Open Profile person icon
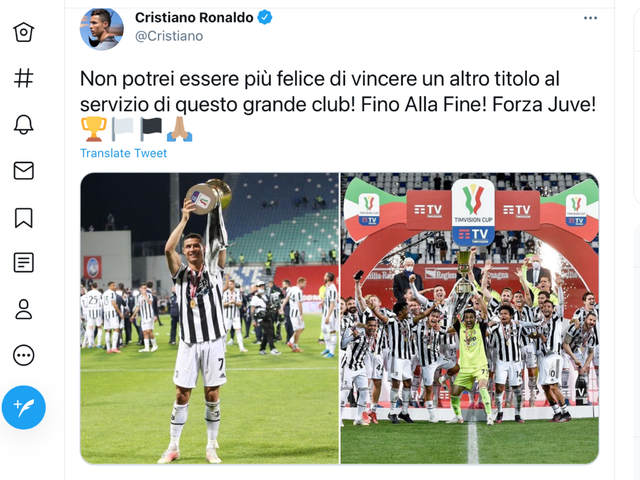This screenshot has width=640, height=480. click(24, 309)
